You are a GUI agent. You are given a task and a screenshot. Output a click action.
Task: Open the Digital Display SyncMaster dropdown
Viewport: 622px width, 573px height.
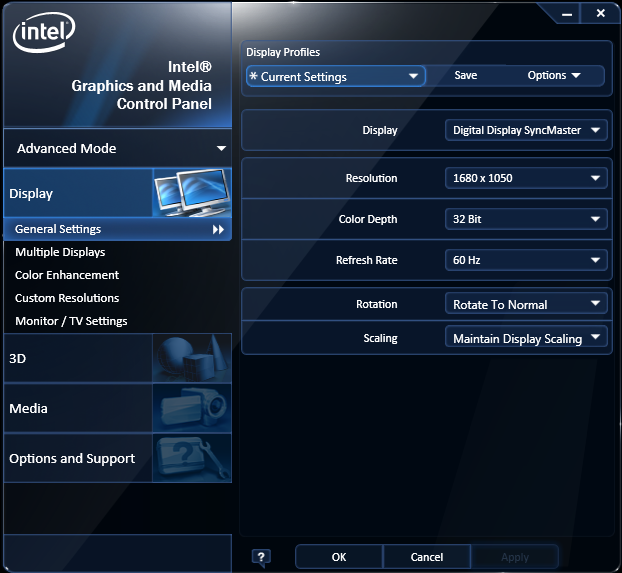(526, 130)
